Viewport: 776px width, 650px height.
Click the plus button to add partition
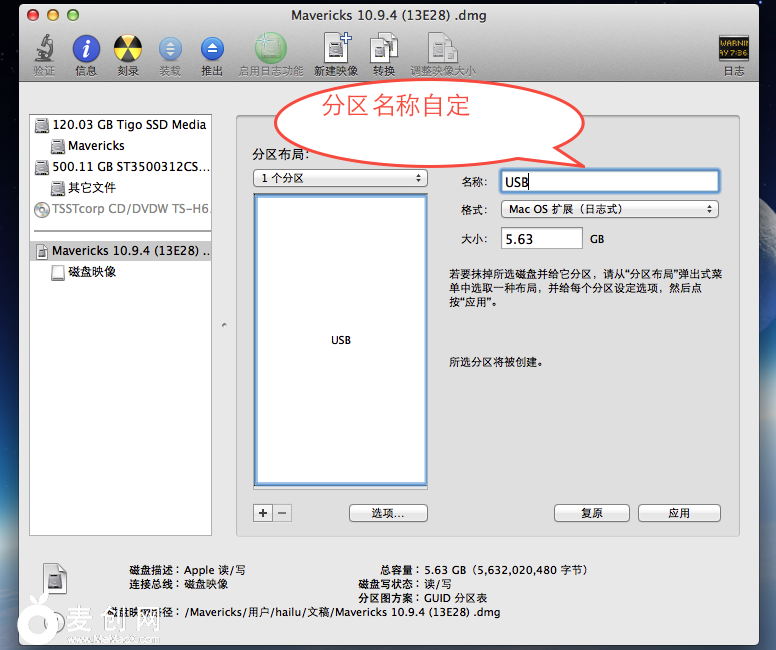point(263,513)
